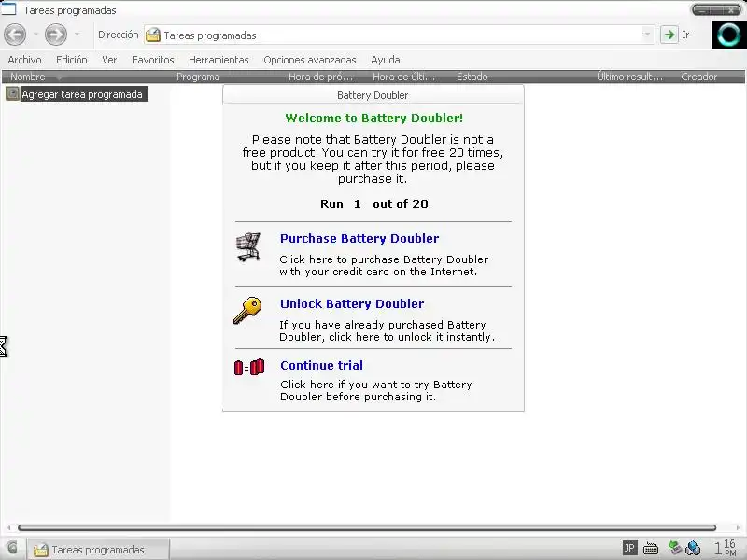Click the animated throbber logo icon
The height and width of the screenshot is (560, 747).
(x=729, y=35)
